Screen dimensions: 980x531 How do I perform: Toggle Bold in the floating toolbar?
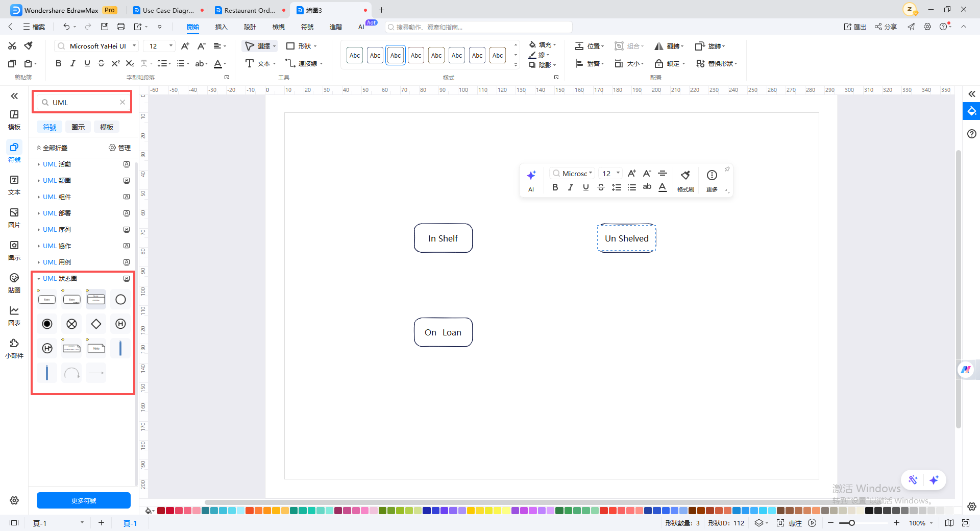pos(555,187)
